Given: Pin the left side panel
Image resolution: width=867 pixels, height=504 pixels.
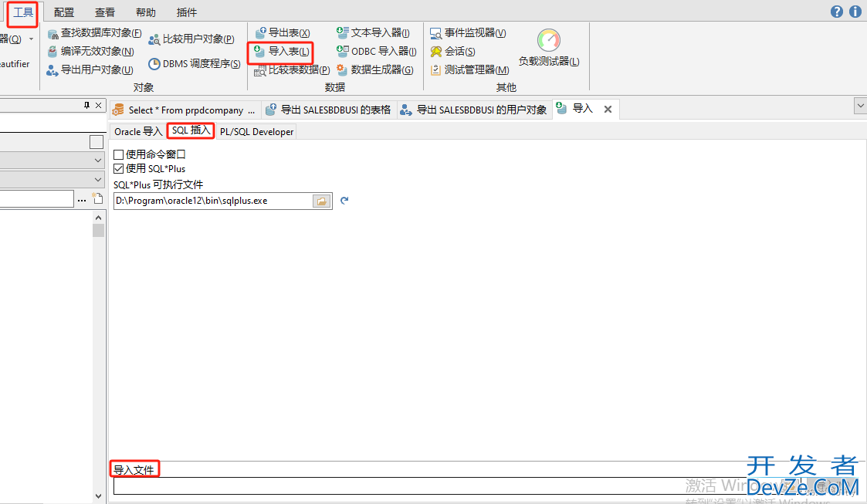Looking at the screenshot, I should (x=86, y=105).
